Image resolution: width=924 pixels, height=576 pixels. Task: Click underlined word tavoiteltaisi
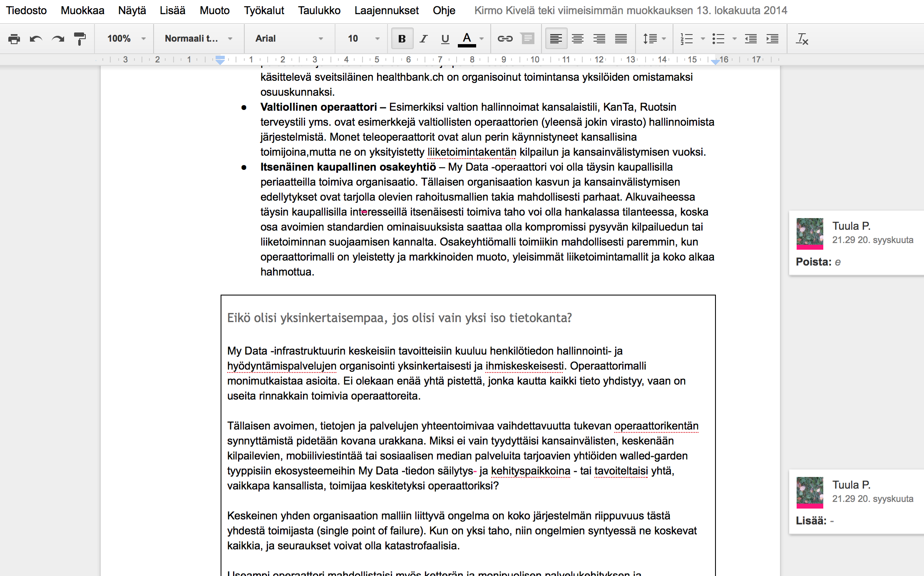point(621,471)
